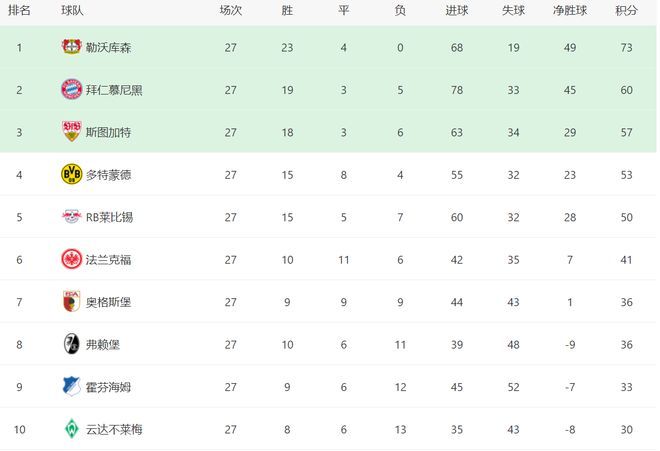Click the Hoffenheim blue crest
The width and height of the screenshot is (660, 451).
72,386
